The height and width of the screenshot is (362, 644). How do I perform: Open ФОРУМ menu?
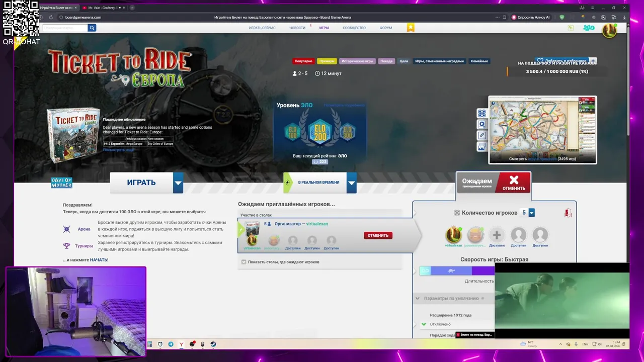[386, 28]
